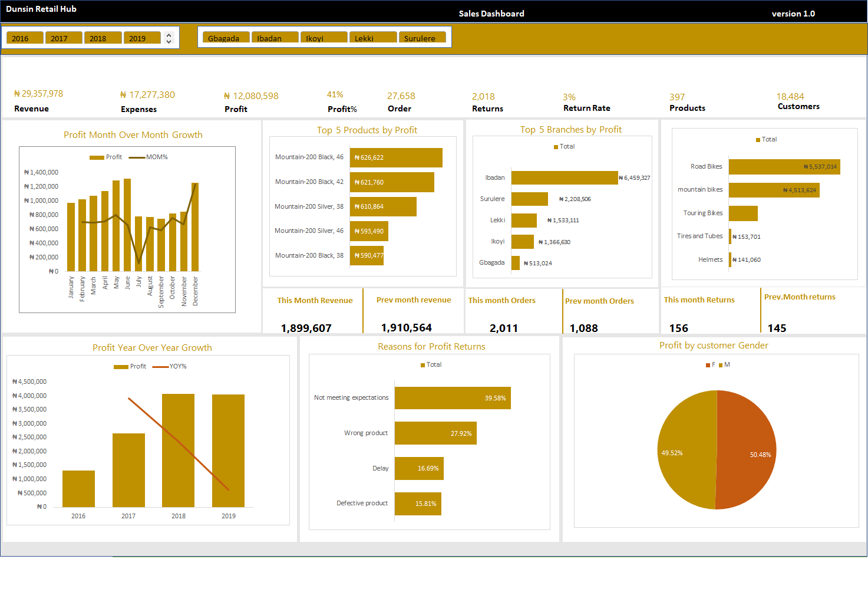Click the 2018 profit column
Viewport: 868px width, 615px height.
(x=178, y=450)
